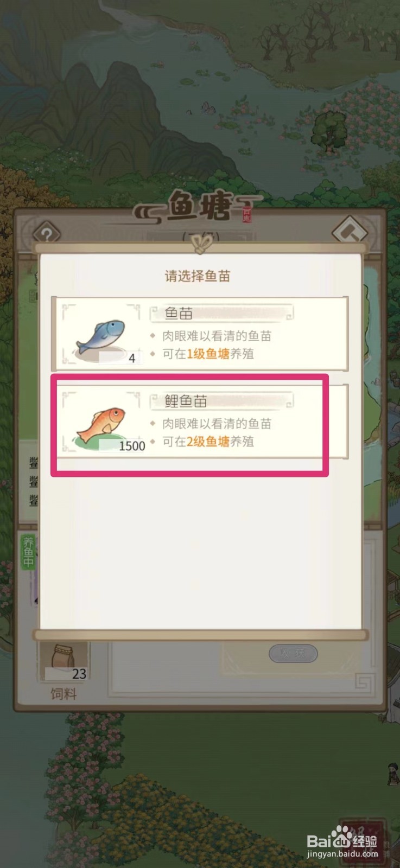Image resolution: width=400 pixels, height=868 pixels.
Task: Tap the 请选择鱼苗 header text
Action: 198,276
